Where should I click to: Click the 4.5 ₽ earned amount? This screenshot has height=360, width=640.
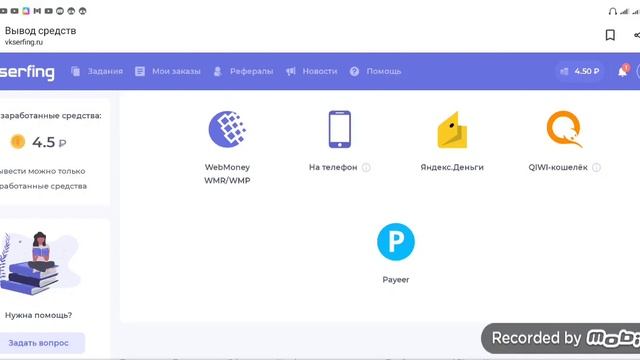pyautogui.click(x=49, y=142)
